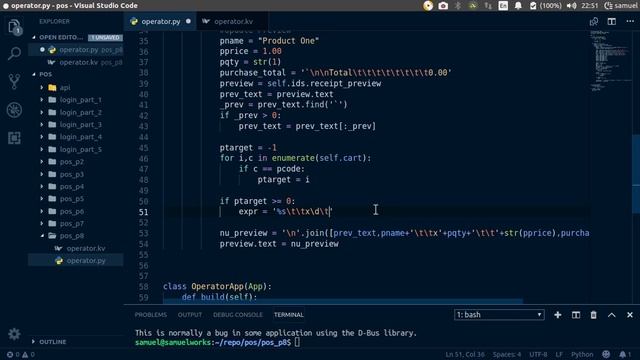
Task: Click the Bluetooth icon in system tray
Action: pyautogui.click(x=458, y=6)
